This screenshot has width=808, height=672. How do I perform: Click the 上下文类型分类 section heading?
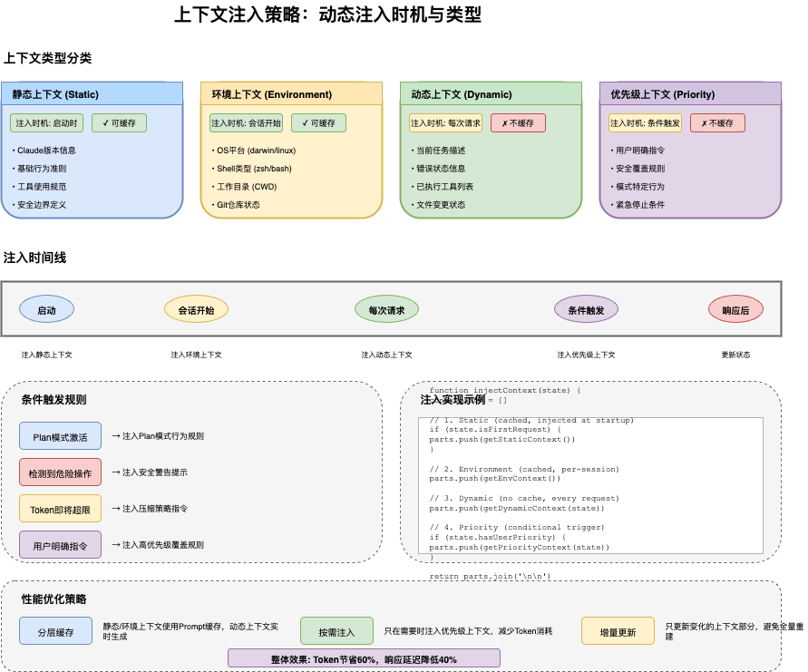click(x=47, y=58)
